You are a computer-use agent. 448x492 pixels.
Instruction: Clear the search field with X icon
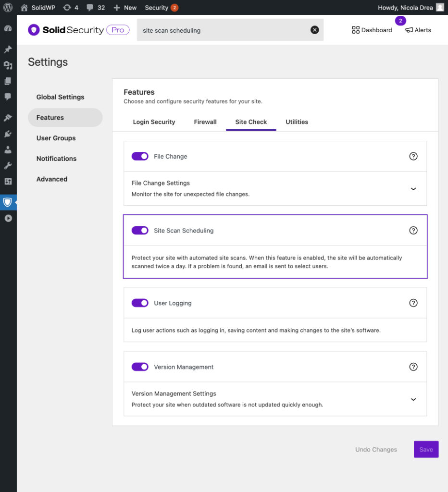(x=314, y=30)
